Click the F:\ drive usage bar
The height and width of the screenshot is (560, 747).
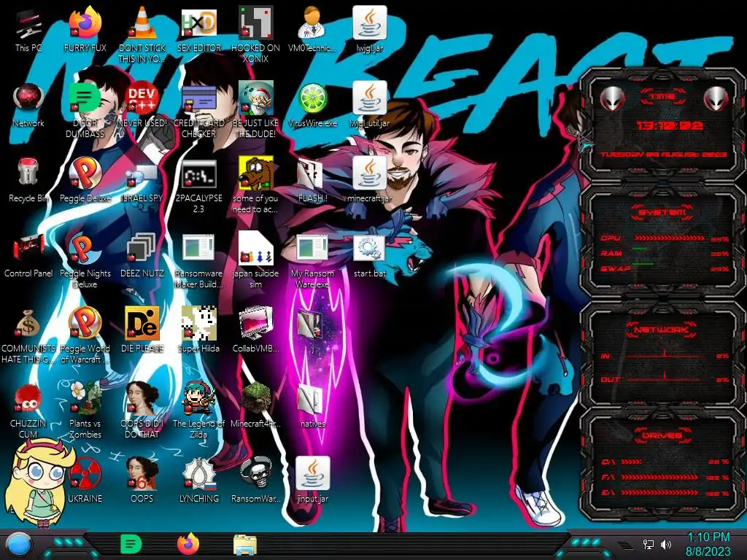pos(661,478)
